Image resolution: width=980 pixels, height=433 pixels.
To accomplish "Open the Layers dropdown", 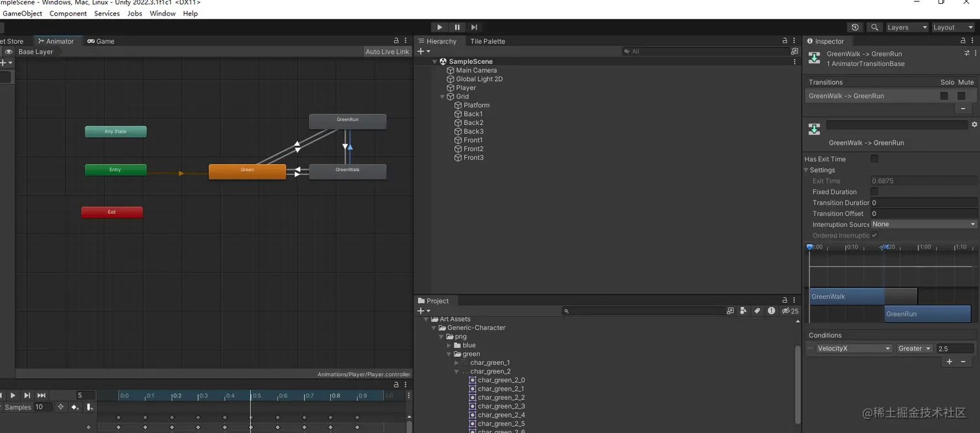I will 907,27.
